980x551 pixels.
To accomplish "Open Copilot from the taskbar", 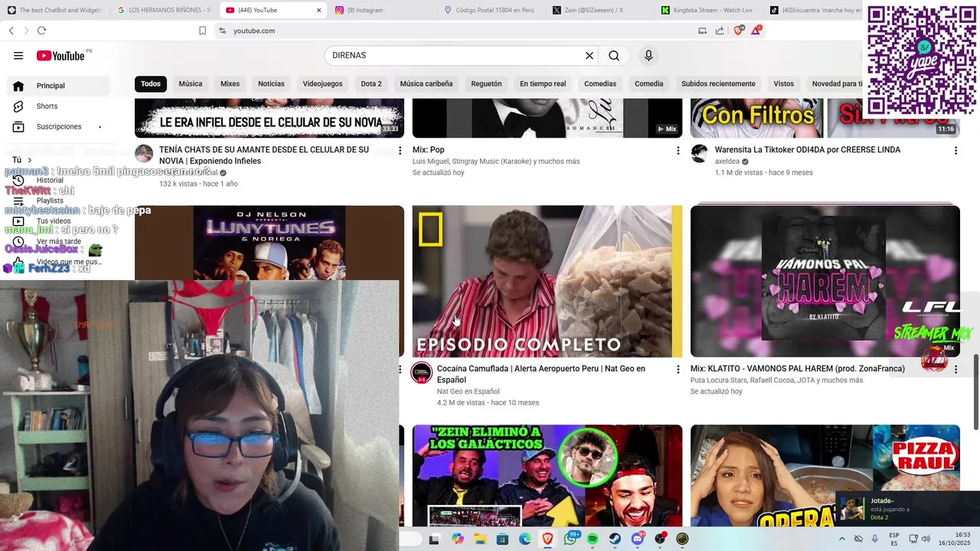I will (x=458, y=539).
